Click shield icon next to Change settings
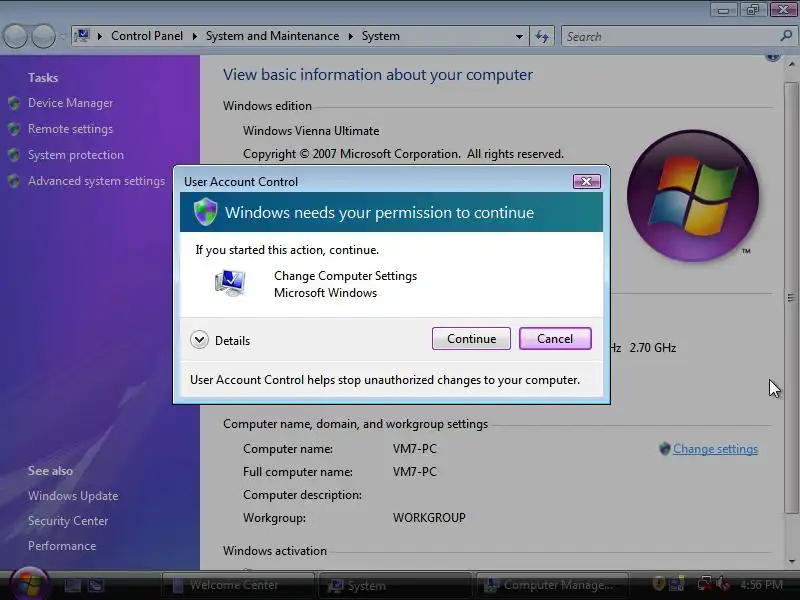Screen dimensions: 800x600 (664, 449)
